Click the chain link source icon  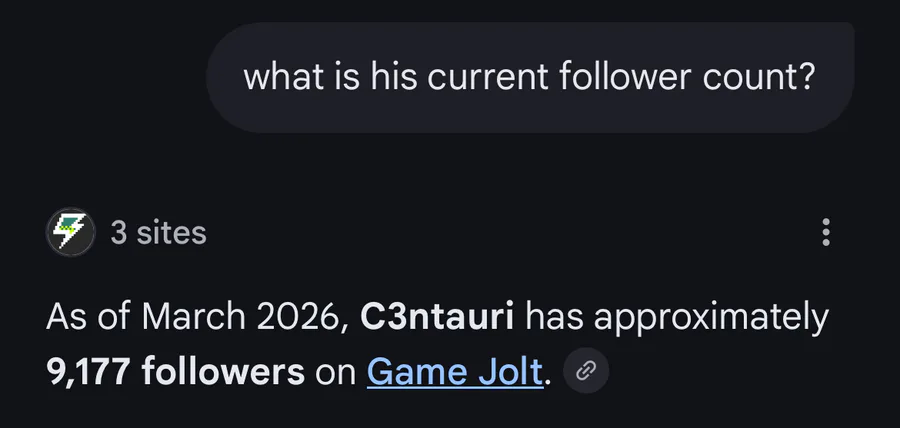pyautogui.click(x=586, y=372)
